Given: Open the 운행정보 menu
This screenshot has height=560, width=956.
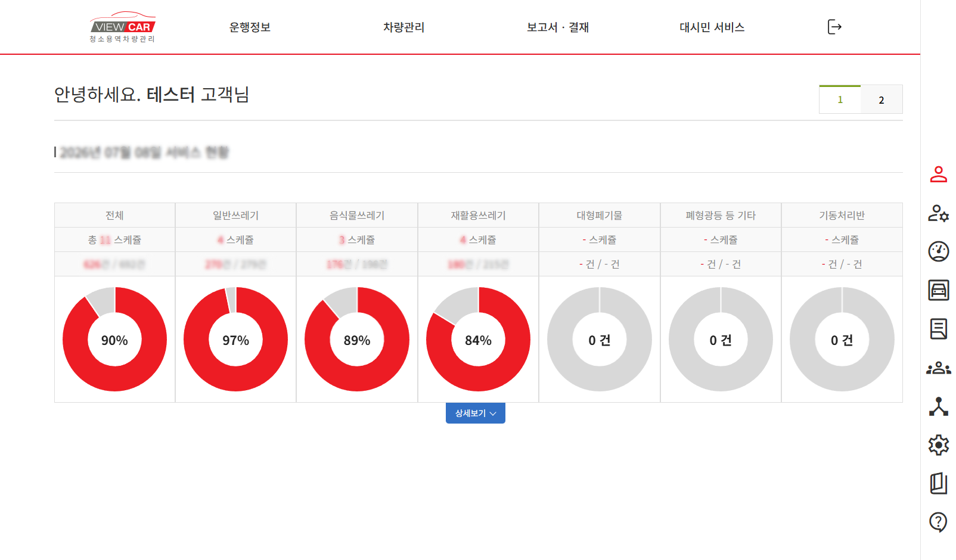Looking at the screenshot, I should (x=250, y=27).
